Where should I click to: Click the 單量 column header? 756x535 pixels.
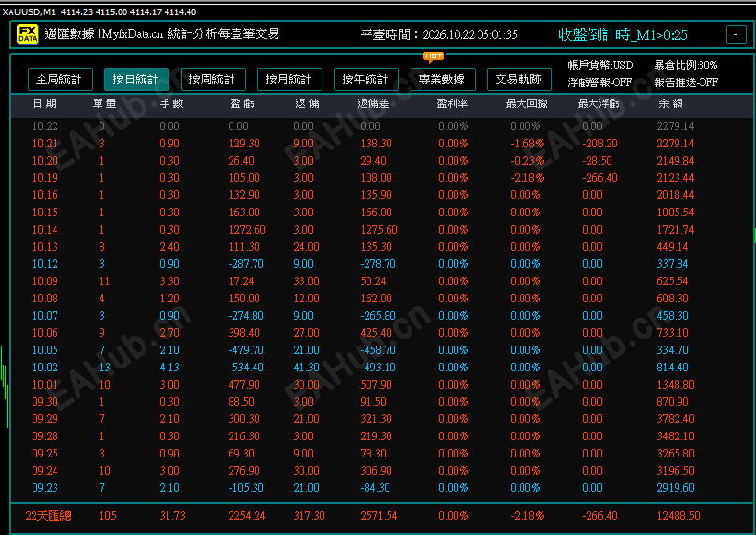[104, 103]
